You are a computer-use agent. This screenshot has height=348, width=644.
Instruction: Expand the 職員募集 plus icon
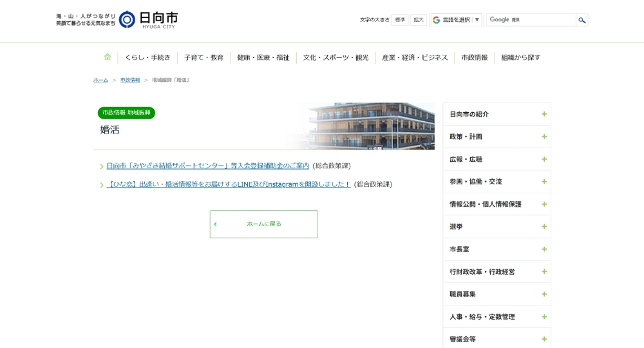(544, 294)
